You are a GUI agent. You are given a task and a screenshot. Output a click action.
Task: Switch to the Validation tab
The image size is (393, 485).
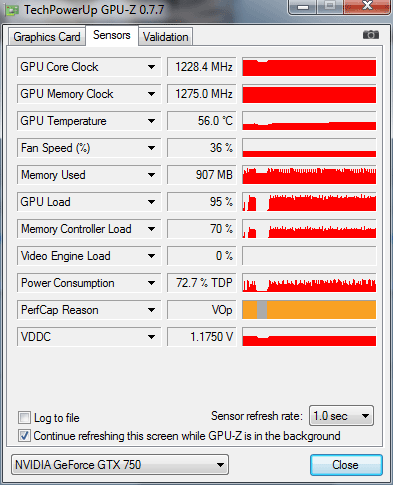(166, 37)
